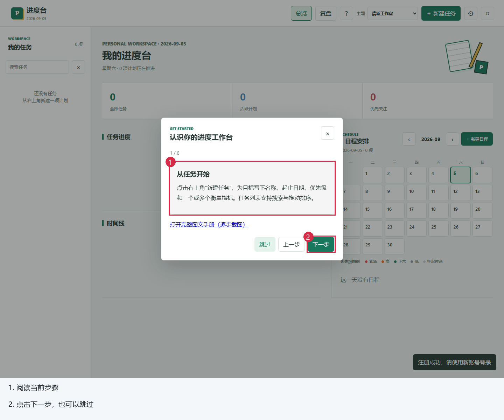Click the 新建日程 button
This screenshot has height=420, width=504.
[x=477, y=139]
